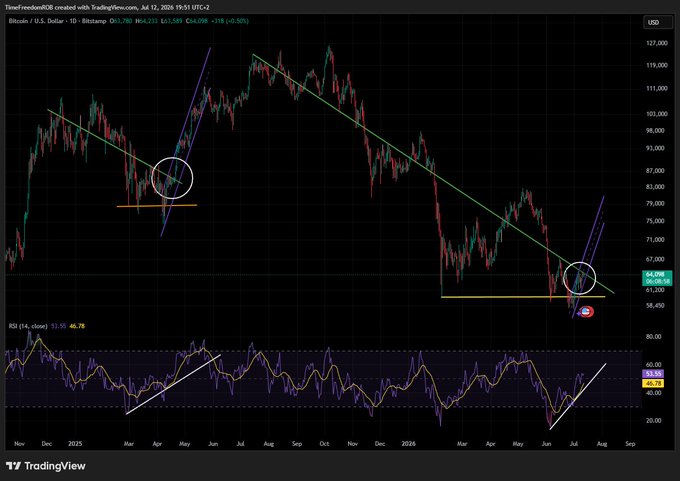The height and width of the screenshot is (481, 680).
Task: Click the 40.00 RSI scale label
Action: pos(653,393)
